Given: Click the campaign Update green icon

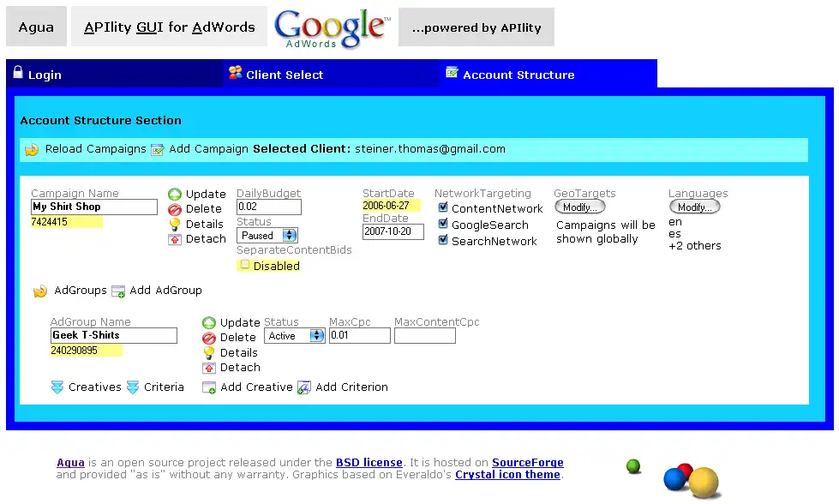Looking at the screenshot, I should pos(175,195).
